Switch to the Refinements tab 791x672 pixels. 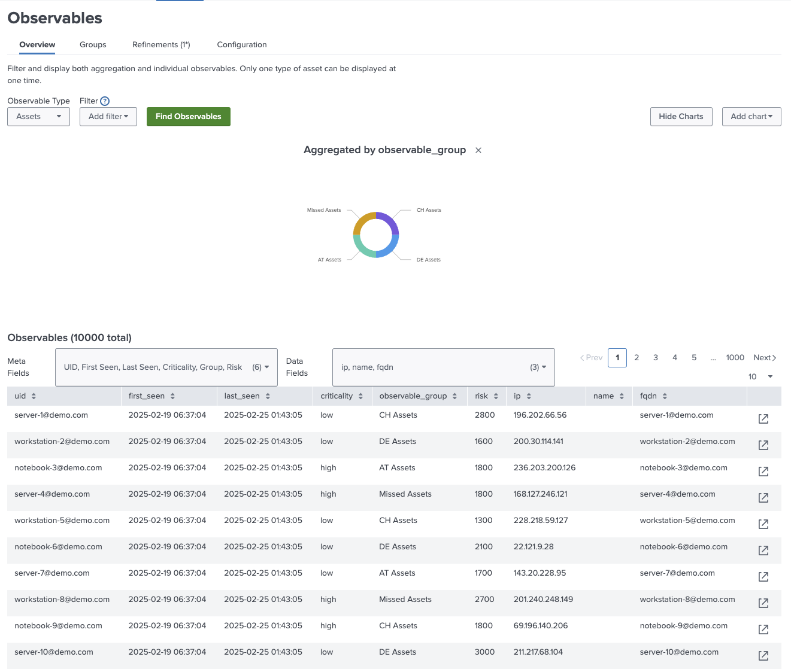pyautogui.click(x=161, y=44)
